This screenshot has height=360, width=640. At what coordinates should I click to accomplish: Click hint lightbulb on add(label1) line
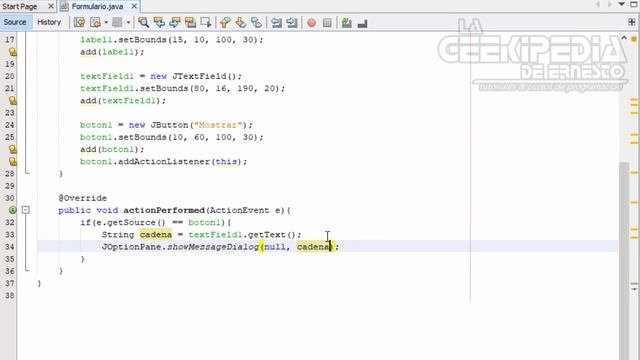[13, 52]
